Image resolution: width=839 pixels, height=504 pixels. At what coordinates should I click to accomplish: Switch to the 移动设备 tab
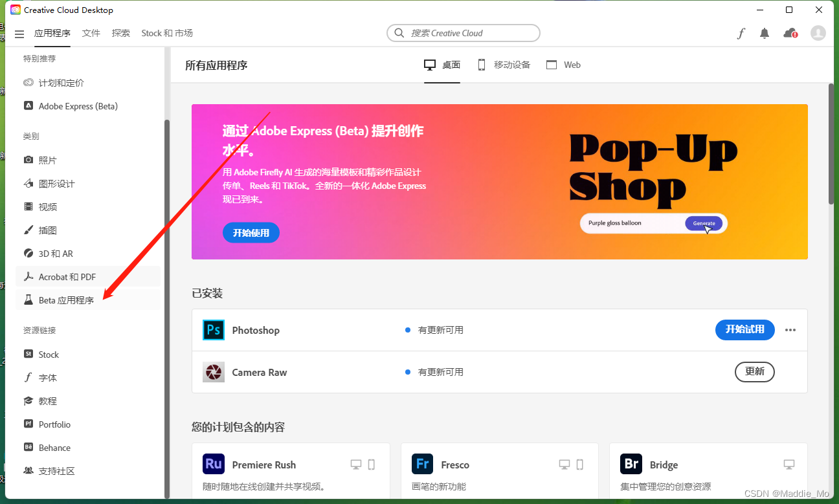504,65
